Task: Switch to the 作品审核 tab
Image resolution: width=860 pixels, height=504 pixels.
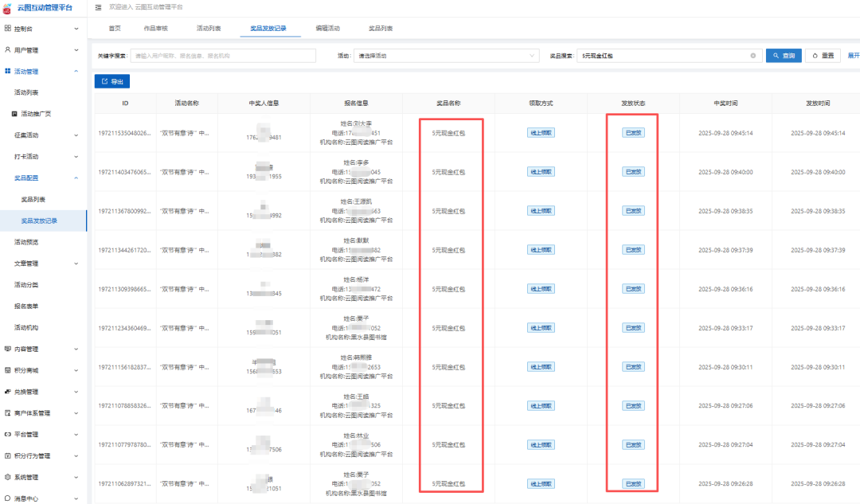Action: pos(155,29)
